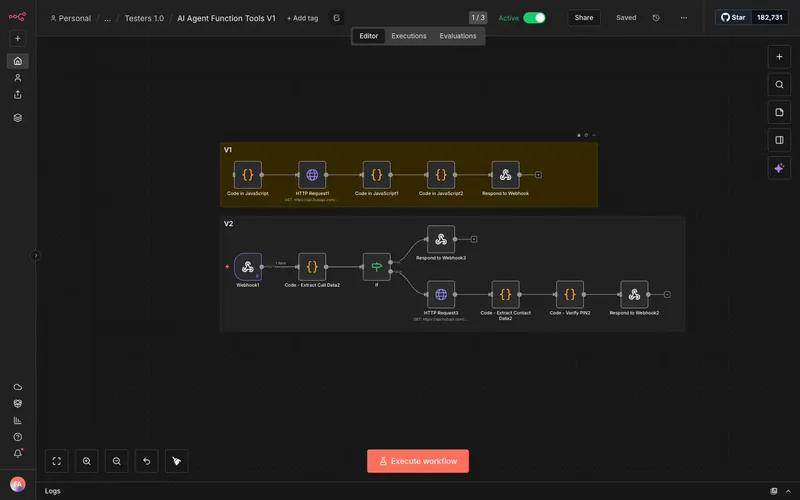800x500 pixels.
Task: Select the HTTP Request3 node
Action: pos(441,294)
